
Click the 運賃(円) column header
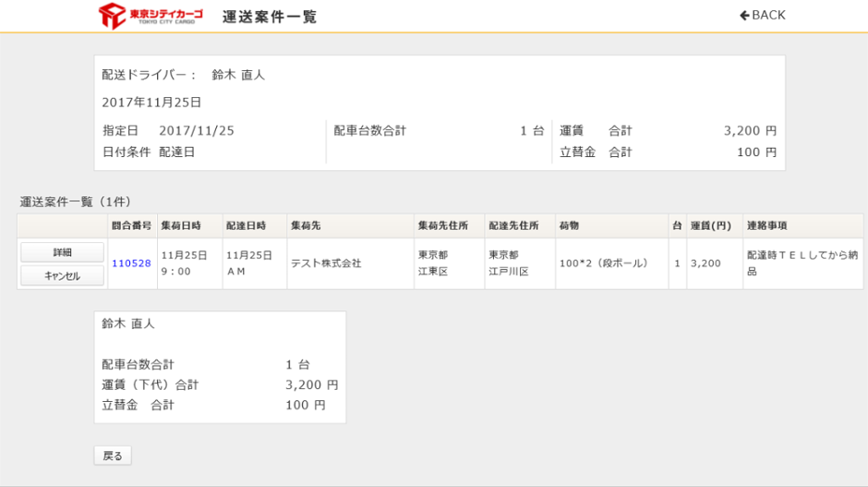(x=710, y=225)
